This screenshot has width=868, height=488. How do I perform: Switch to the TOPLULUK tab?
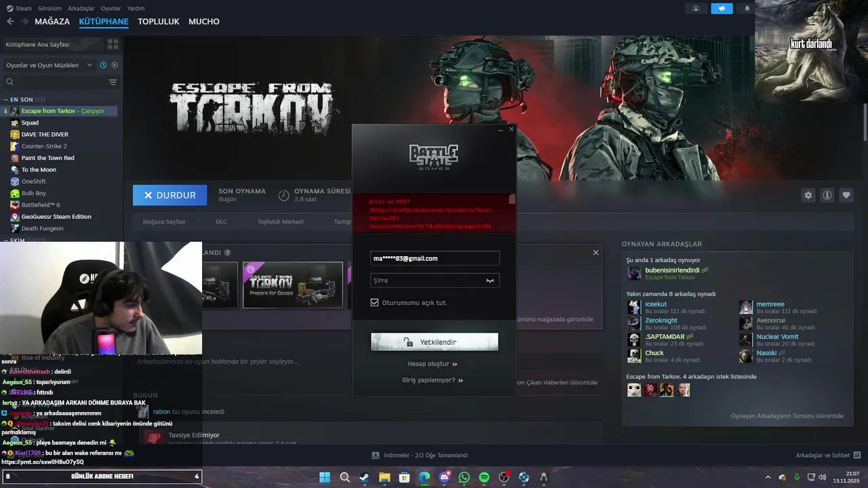point(158,22)
